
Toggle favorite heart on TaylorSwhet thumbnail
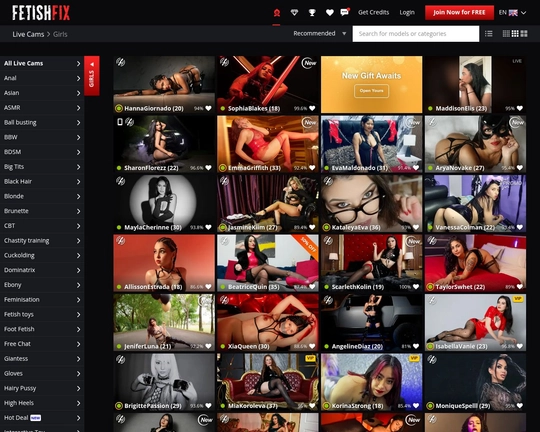coord(520,287)
